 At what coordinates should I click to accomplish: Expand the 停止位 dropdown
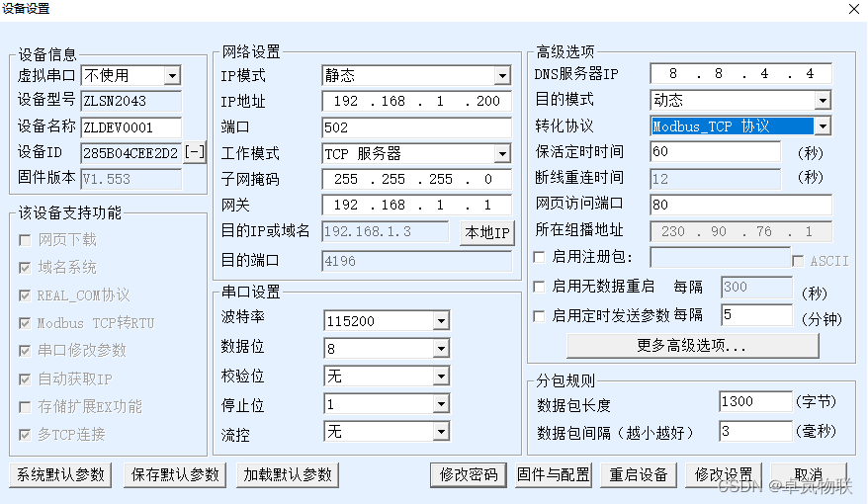click(441, 404)
